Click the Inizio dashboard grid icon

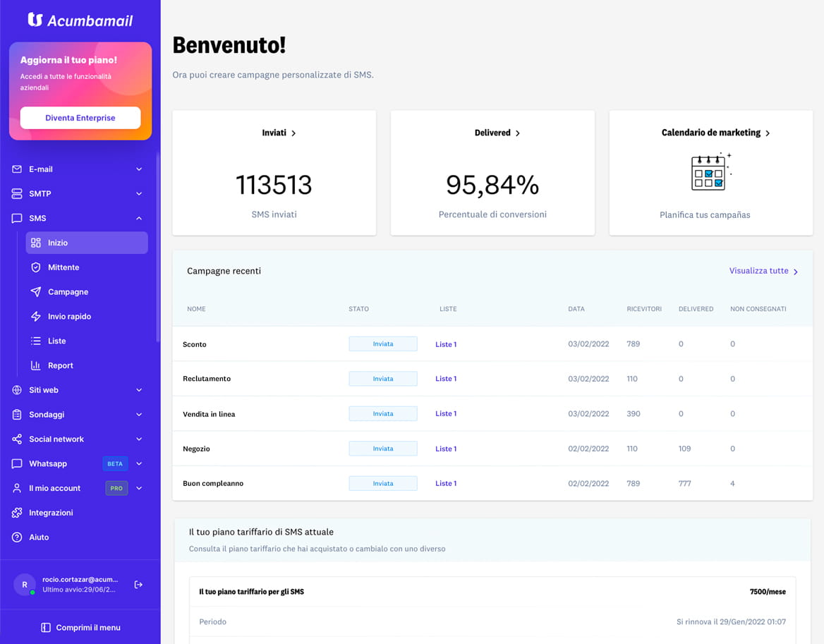(x=36, y=243)
